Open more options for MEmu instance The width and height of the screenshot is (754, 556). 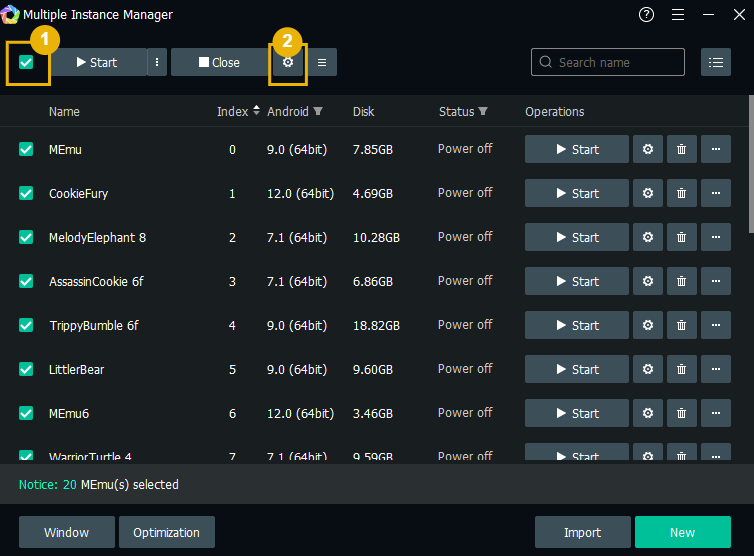click(716, 149)
